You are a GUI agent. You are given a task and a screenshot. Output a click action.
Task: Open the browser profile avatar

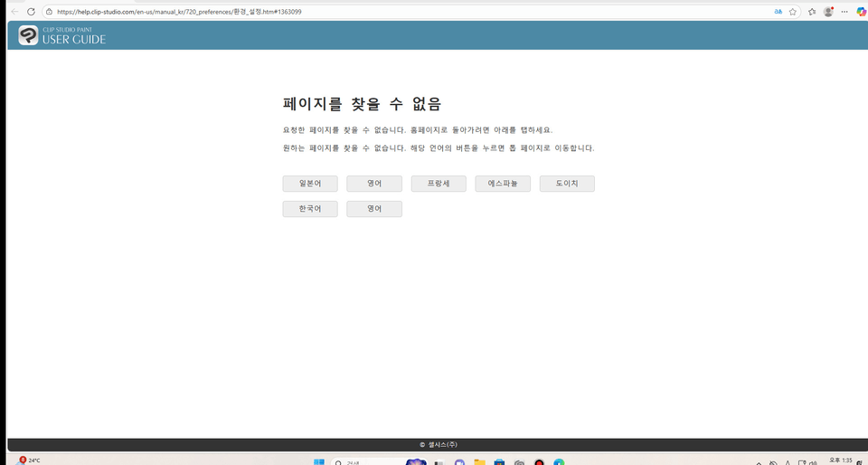(x=828, y=12)
